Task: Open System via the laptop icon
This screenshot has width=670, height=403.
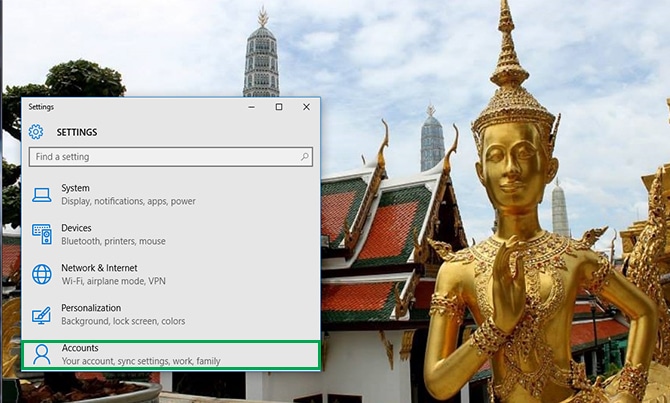Action: 41,195
